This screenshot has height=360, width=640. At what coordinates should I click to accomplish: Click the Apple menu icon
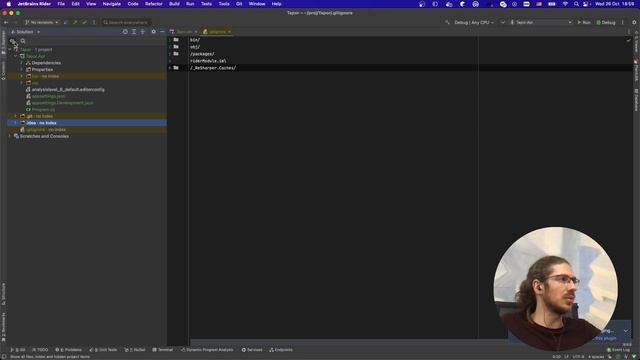(9, 4)
